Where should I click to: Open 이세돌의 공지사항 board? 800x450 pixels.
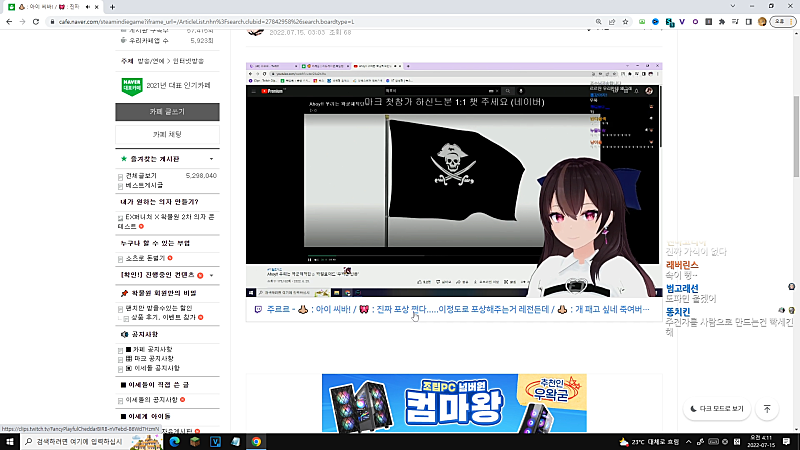point(152,400)
